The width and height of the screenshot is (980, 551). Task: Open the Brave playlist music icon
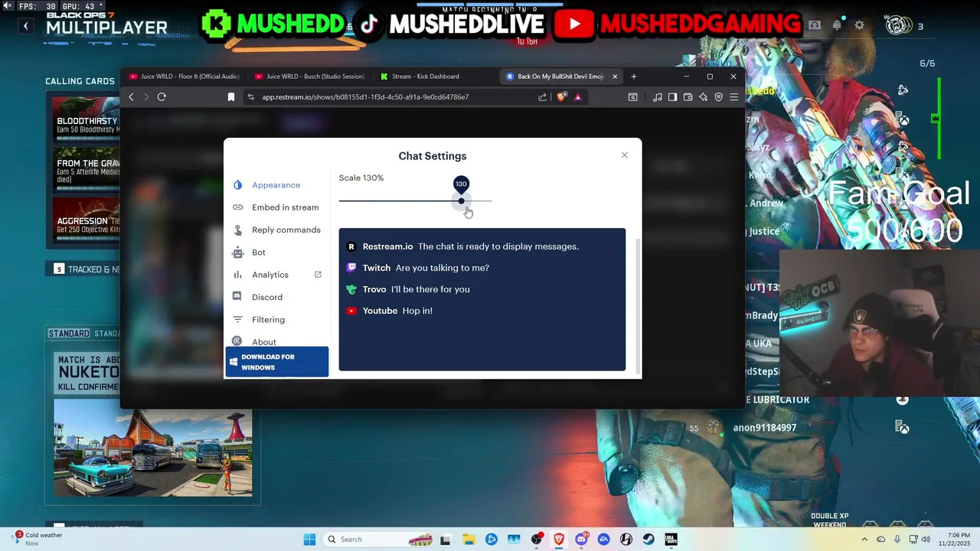(657, 97)
